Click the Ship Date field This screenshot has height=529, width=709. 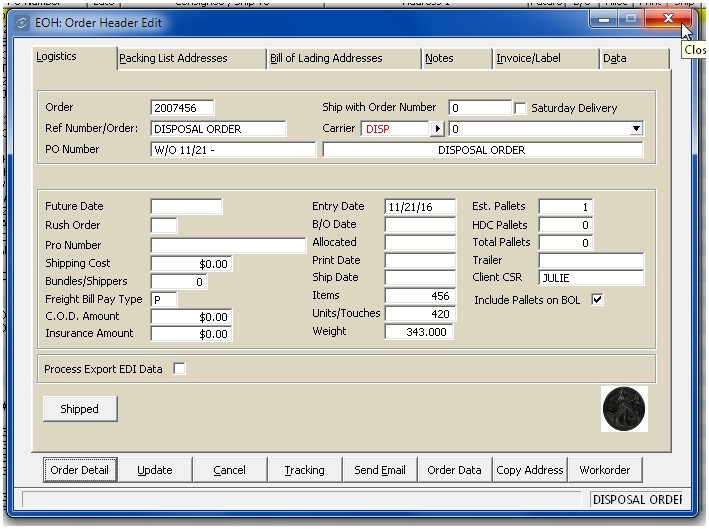tap(420, 278)
